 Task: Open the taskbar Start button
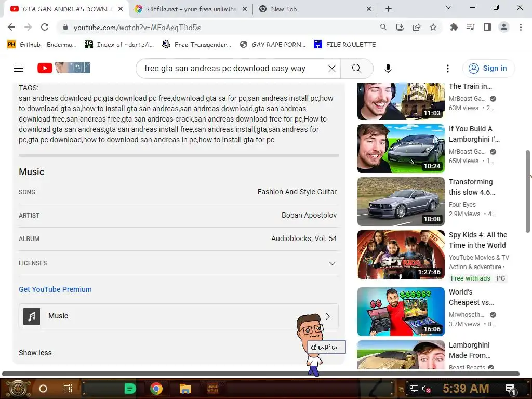pyautogui.click(x=18, y=389)
